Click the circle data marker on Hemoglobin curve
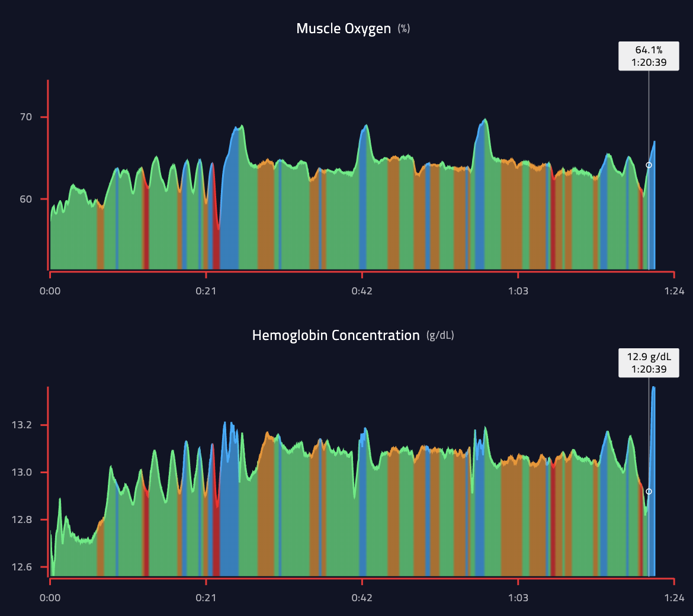 tap(649, 492)
